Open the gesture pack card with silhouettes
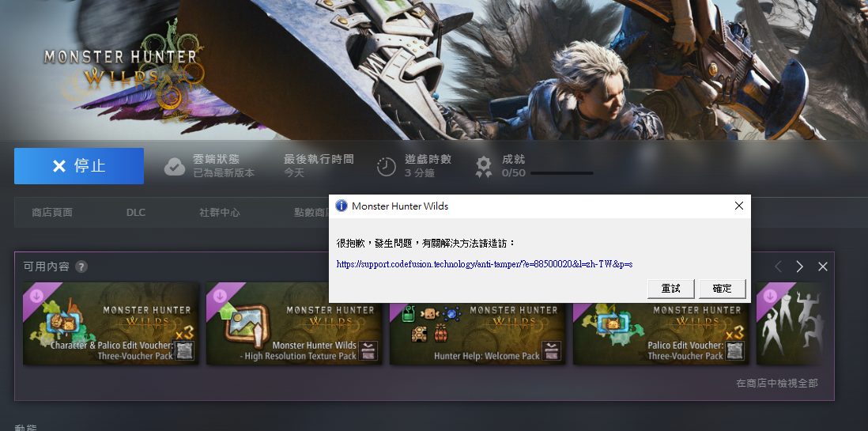Image resolution: width=868 pixels, height=431 pixels. click(790, 323)
